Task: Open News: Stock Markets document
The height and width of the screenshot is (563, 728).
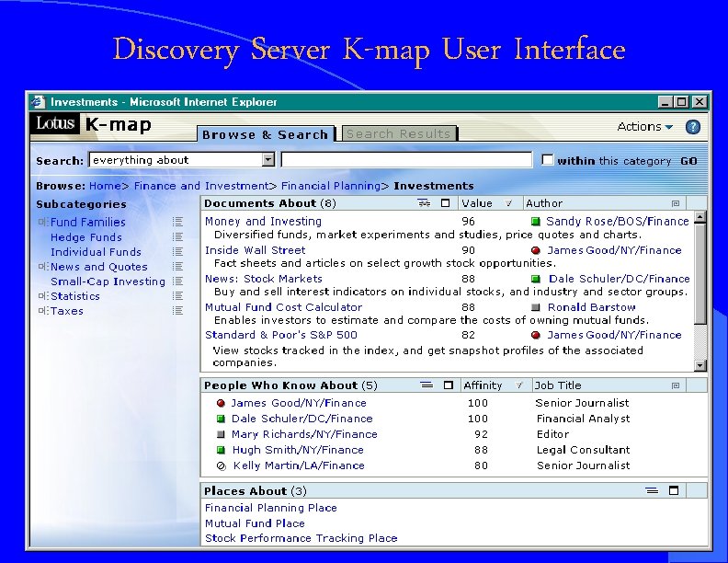Action: tap(264, 279)
